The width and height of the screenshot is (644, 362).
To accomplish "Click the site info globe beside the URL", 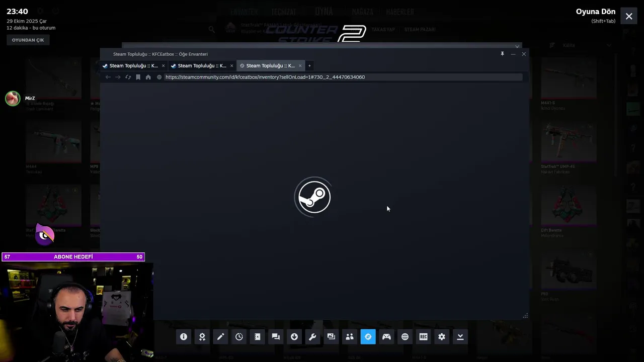I will (x=159, y=77).
